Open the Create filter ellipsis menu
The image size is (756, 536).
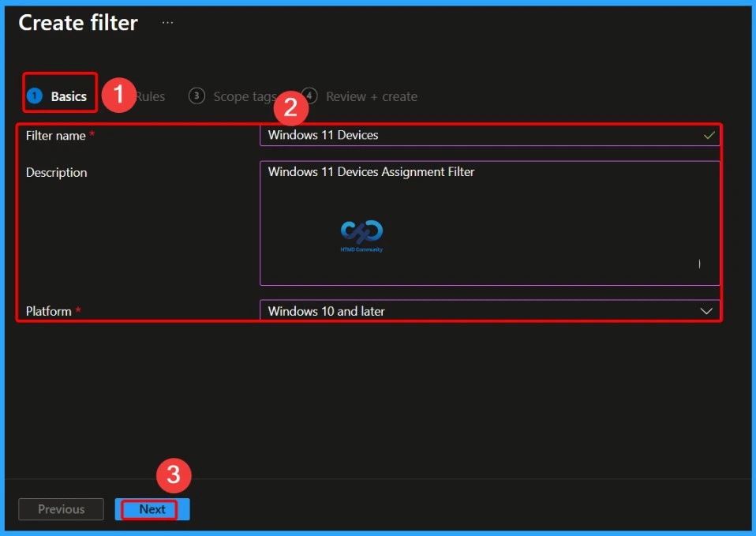167,22
